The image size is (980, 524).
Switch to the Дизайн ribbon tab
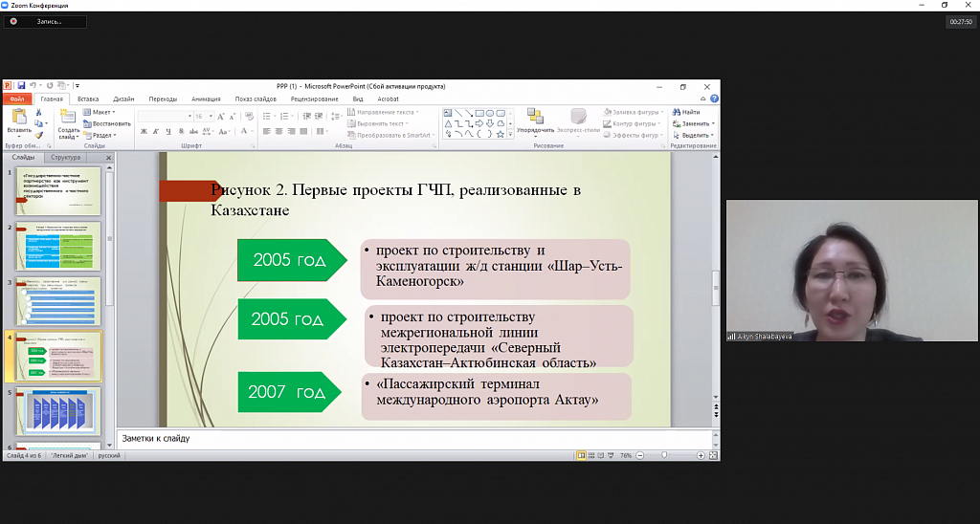point(123,98)
